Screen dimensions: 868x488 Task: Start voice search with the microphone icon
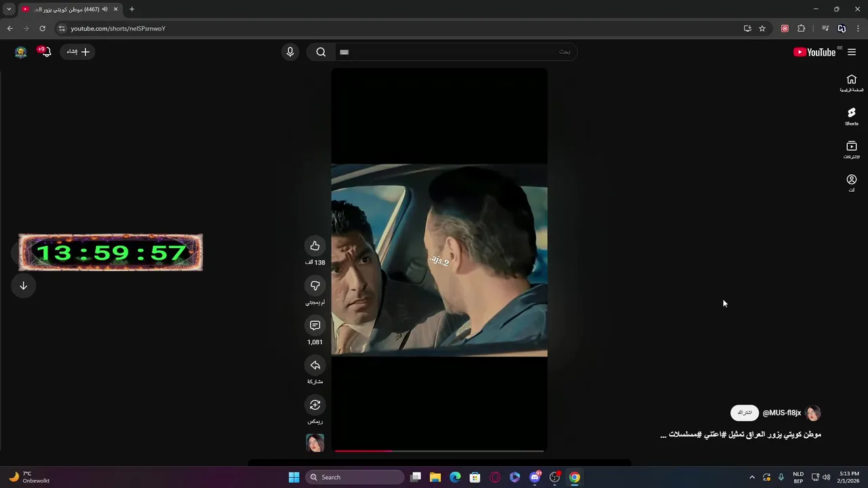pyautogui.click(x=290, y=52)
